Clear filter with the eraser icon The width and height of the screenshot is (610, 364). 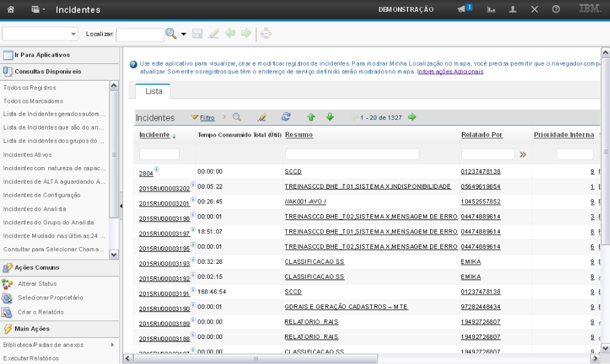261,118
